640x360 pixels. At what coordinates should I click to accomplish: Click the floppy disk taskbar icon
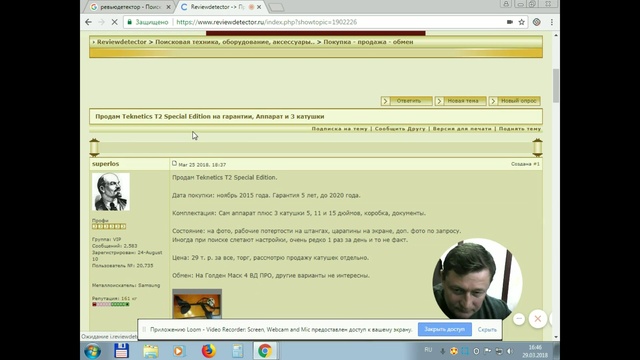121,351
